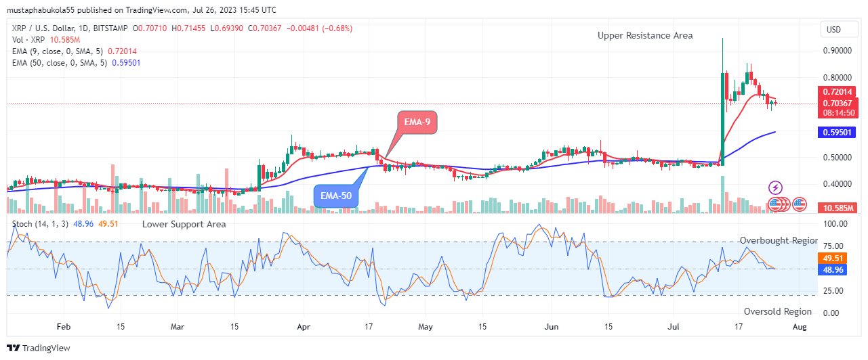Select the 'EMA (50, close, 0, SMA, 5)' legend
Viewport: 868px width, 360px height.
(58, 63)
